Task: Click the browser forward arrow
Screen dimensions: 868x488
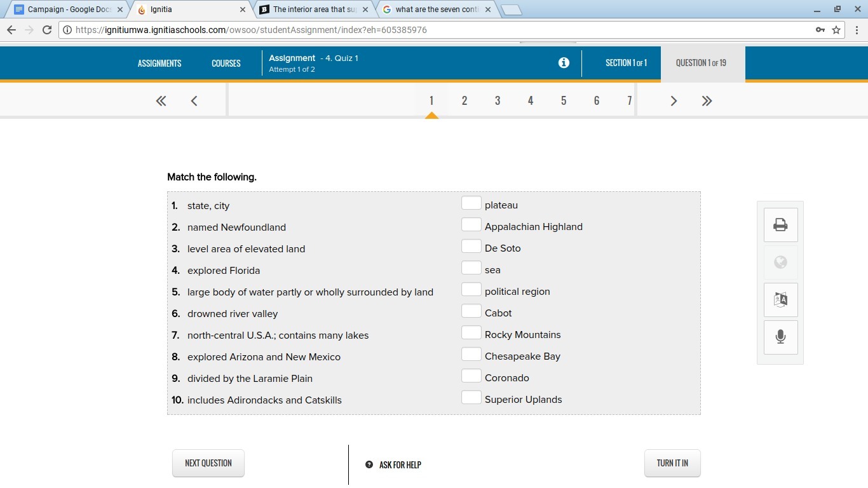Action: pyautogui.click(x=29, y=30)
